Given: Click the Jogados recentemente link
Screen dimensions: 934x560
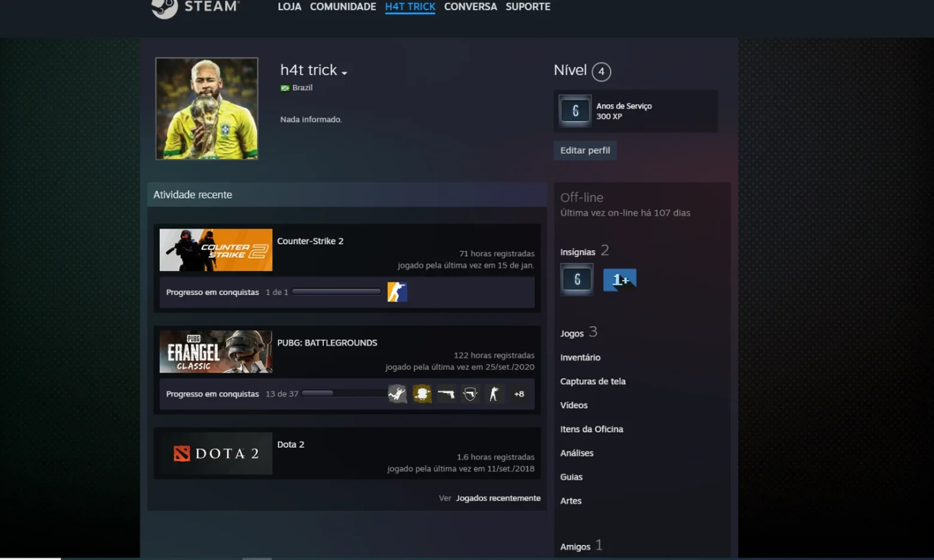Looking at the screenshot, I should (498, 498).
